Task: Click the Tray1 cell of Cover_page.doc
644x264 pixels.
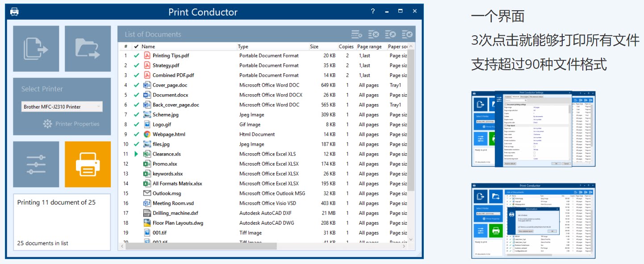Action: 395,85
